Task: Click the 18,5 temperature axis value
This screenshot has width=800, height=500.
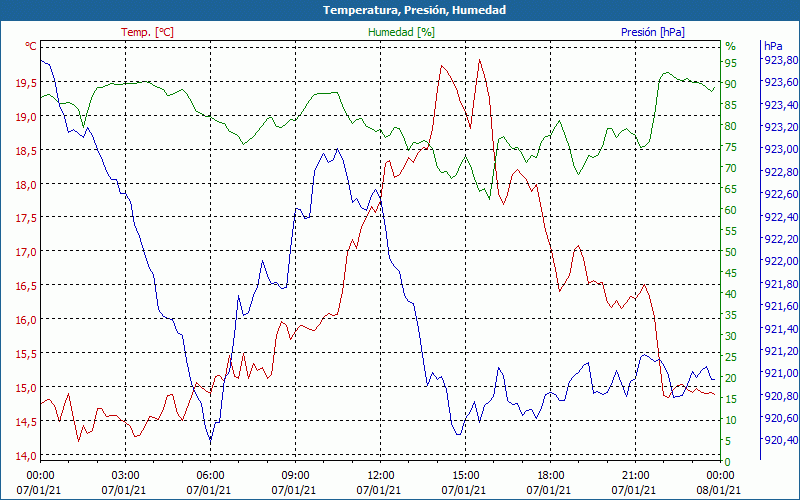Action: coord(27,151)
